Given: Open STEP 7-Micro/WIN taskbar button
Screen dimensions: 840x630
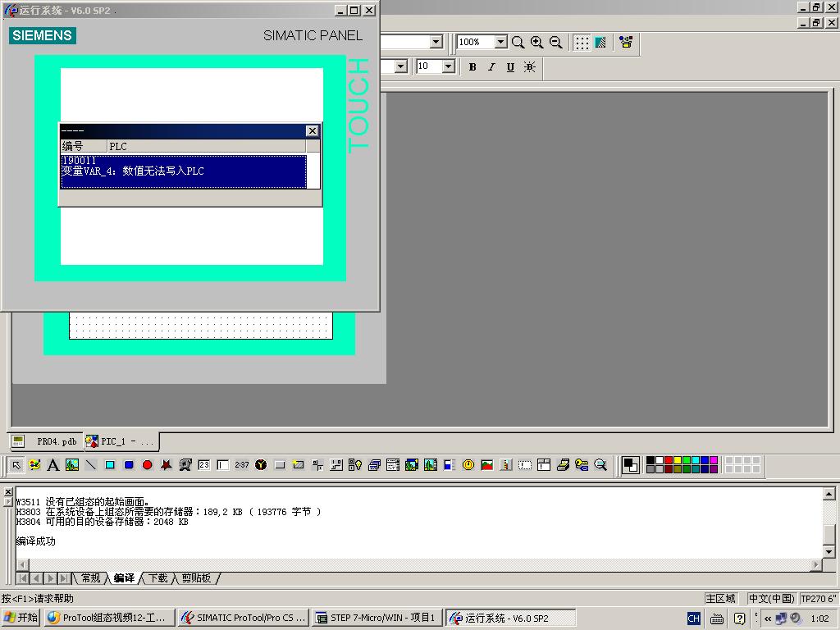Looking at the screenshot, I should [377, 618].
